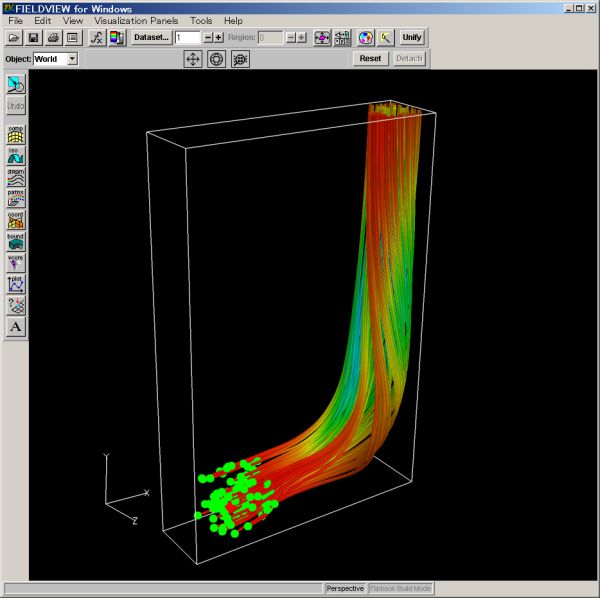The width and height of the screenshot is (600, 598).
Task: Open the 2D Plot panel icon
Action: tap(16, 283)
